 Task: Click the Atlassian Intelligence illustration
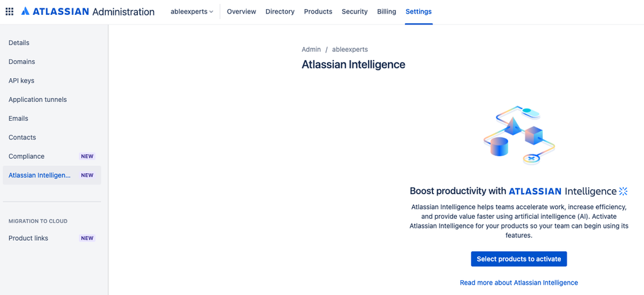[519, 136]
